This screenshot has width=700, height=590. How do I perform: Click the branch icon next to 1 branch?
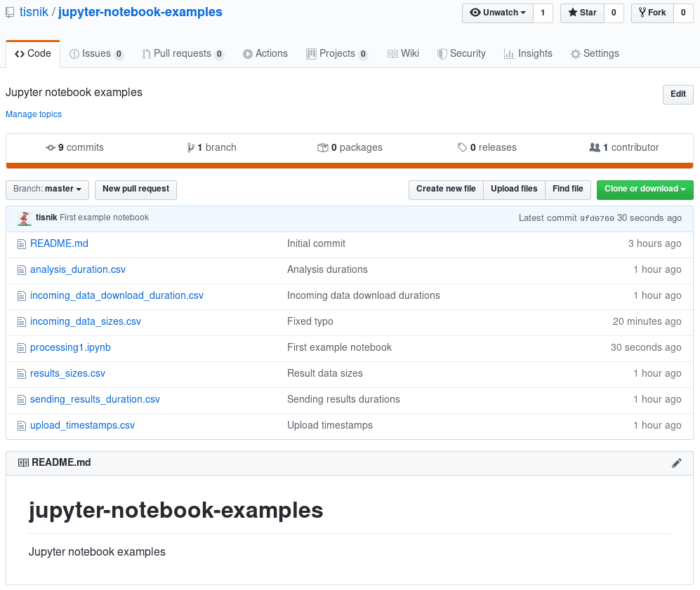(x=190, y=148)
